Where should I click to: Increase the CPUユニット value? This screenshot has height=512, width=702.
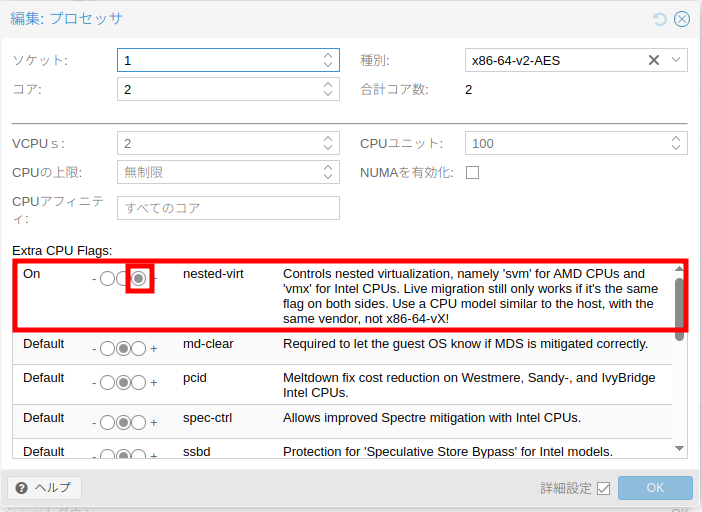click(676, 139)
